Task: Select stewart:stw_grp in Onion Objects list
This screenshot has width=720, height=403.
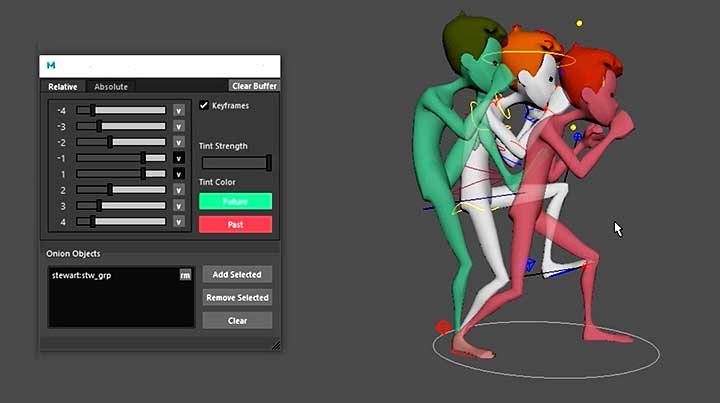Action: 81,275
